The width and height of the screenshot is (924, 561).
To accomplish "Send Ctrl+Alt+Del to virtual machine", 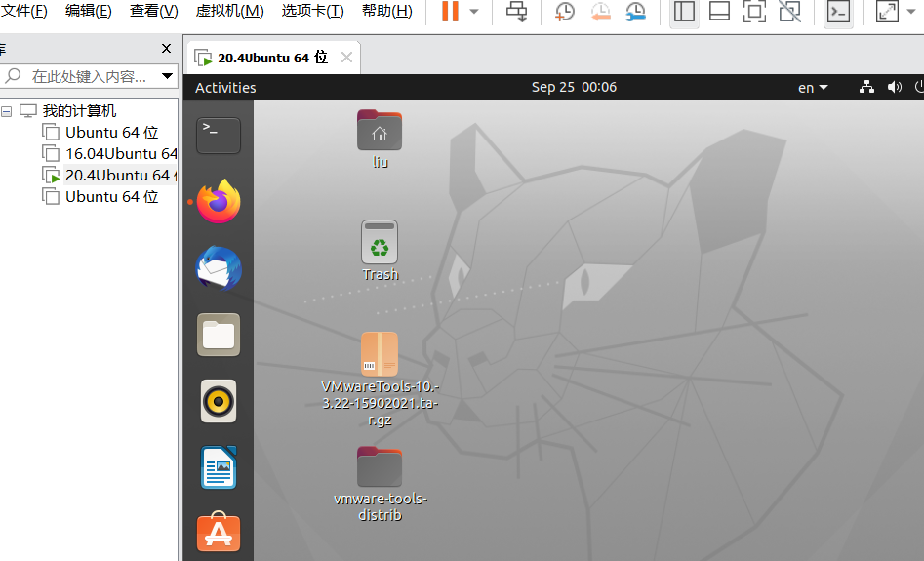I will point(517,11).
